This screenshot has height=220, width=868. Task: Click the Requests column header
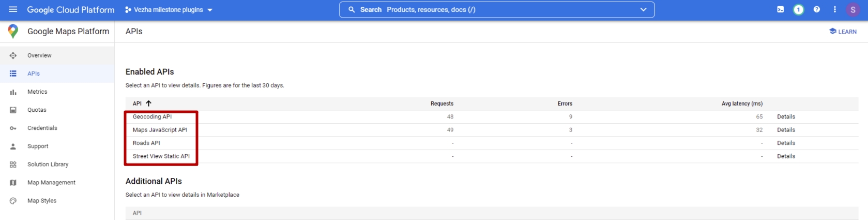441,104
